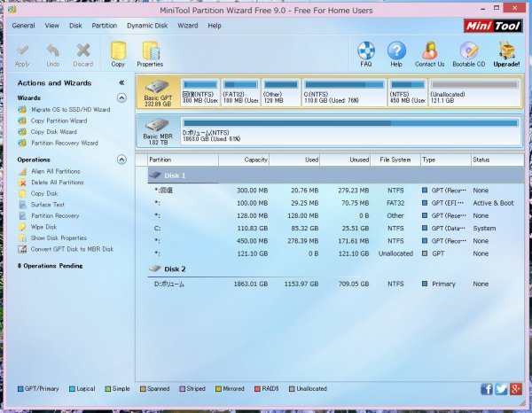Open the Partition menu
The height and width of the screenshot is (413, 532).
(104, 26)
